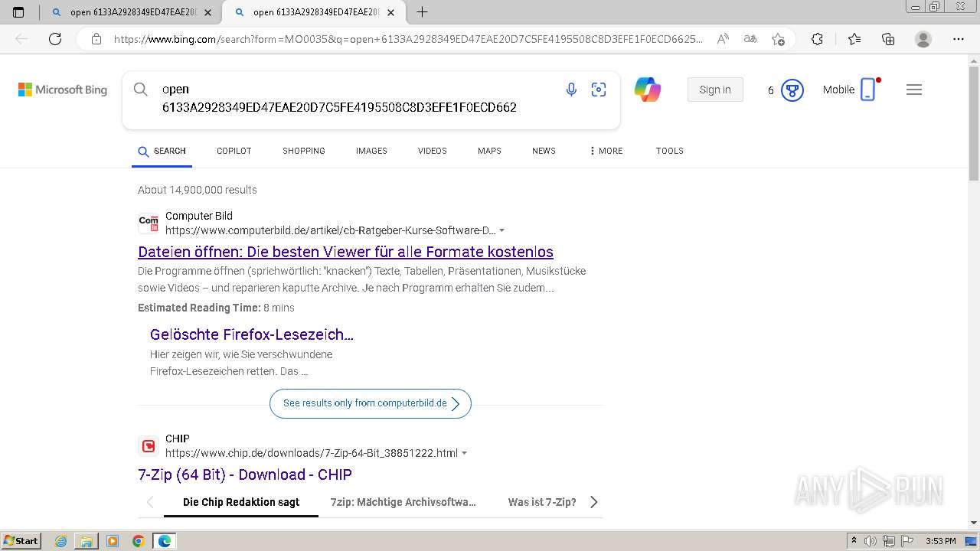This screenshot has width=980, height=551.
Task: Open 'Dateien öffnen: Die besten Viewer' result
Action: coord(345,252)
